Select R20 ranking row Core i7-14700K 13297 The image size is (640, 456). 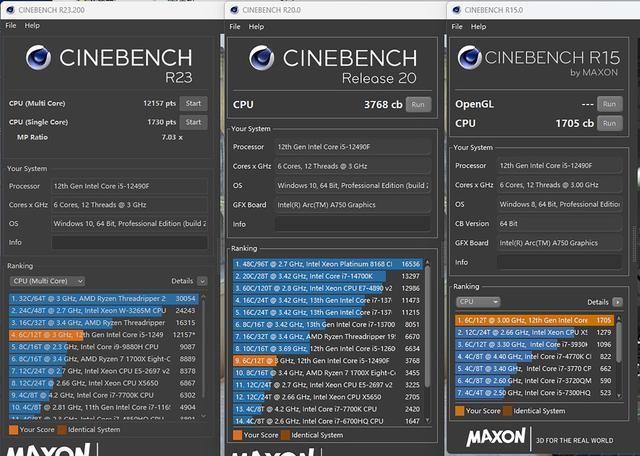point(328,276)
